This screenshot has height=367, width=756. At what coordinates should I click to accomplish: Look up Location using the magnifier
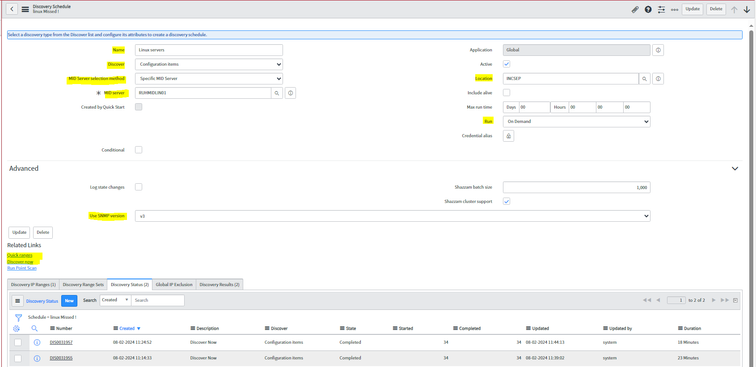tap(644, 79)
